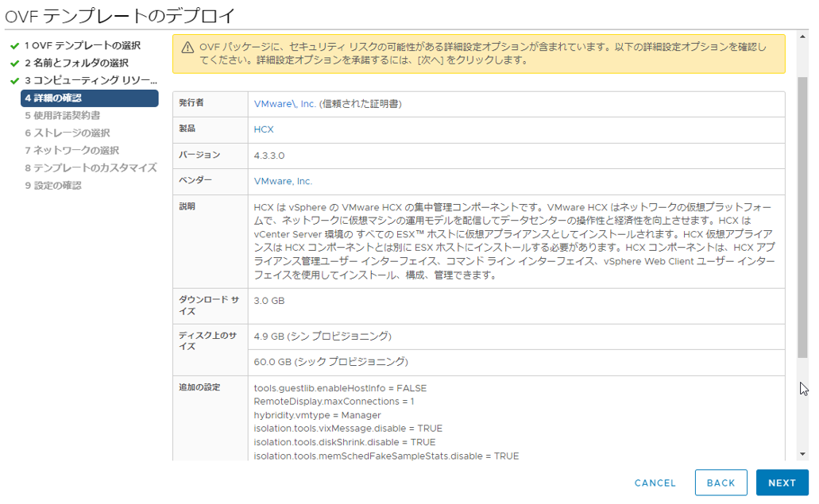Click the warning triangle icon in yellow banner

pyautogui.click(x=187, y=48)
